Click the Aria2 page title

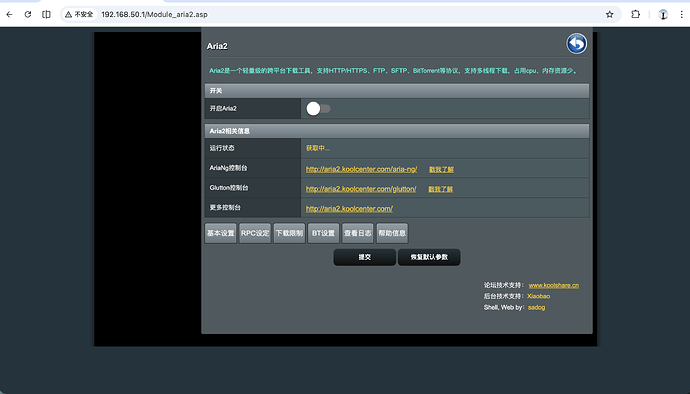coord(217,46)
